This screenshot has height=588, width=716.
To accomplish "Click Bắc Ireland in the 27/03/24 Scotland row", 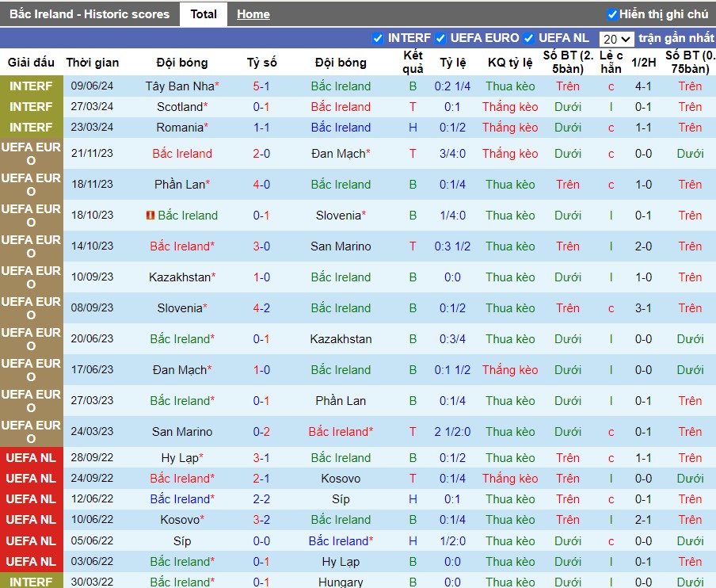I will (x=341, y=106).
